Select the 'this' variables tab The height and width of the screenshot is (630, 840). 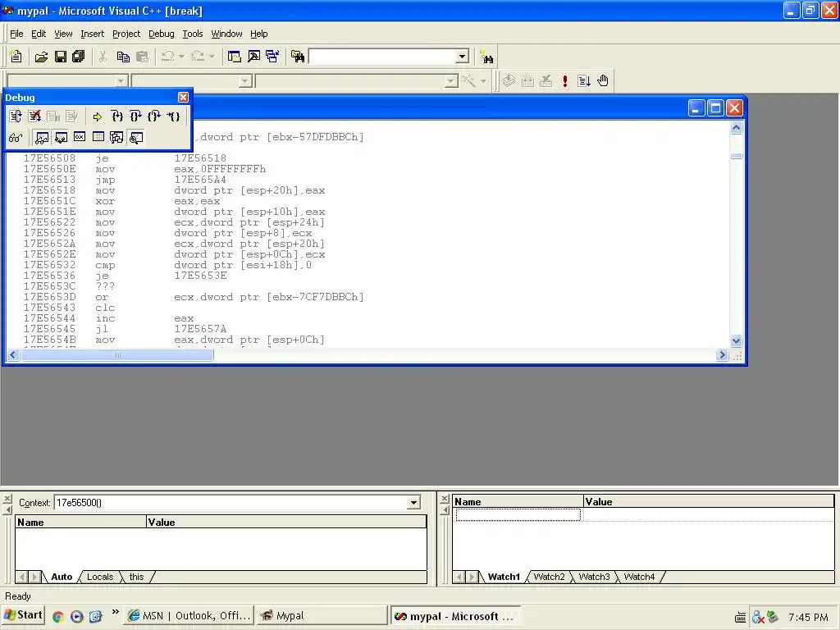137,577
